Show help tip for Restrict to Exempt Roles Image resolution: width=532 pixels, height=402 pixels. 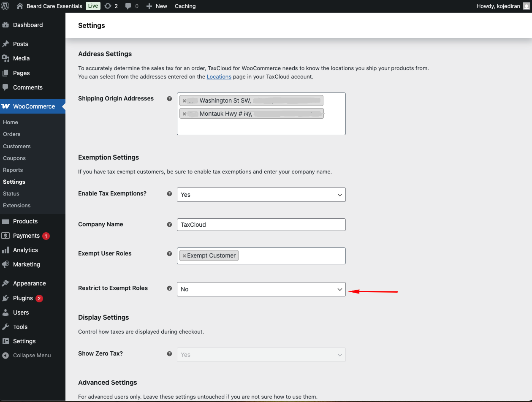pos(169,288)
